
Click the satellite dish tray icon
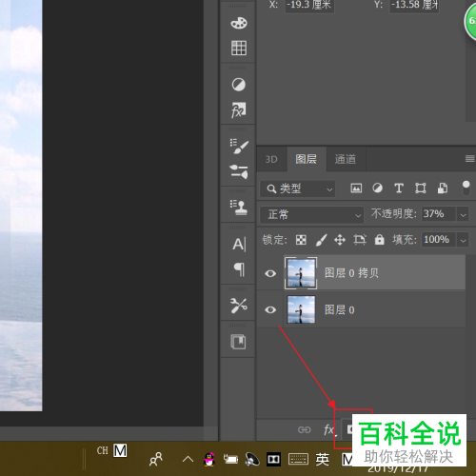252,459
